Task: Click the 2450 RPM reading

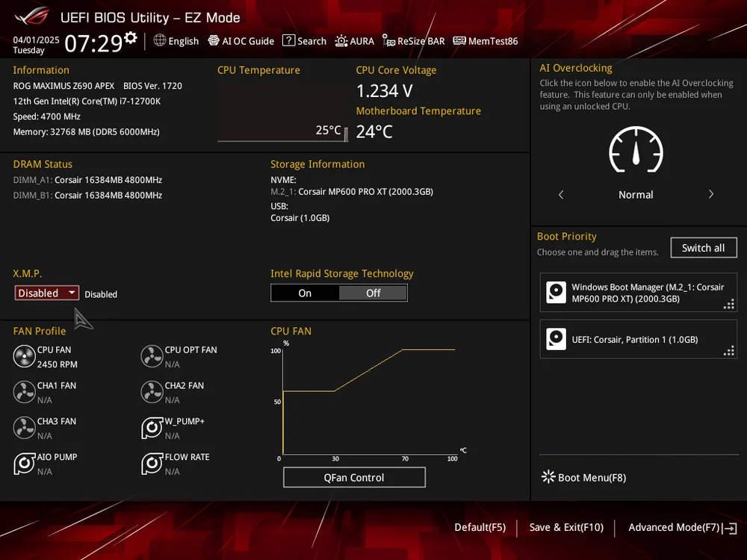Action: (x=58, y=364)
